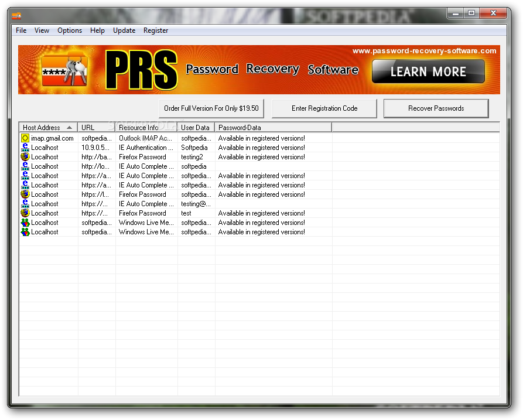523x420 pixels.
Task: Click the Firefox icon in the 'test' user row
Action: (x=25, y=213)
